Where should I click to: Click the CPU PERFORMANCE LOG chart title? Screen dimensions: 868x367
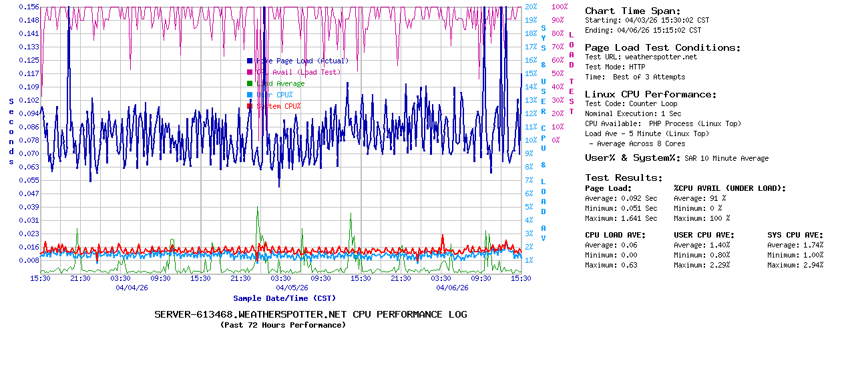coord(310,314)
